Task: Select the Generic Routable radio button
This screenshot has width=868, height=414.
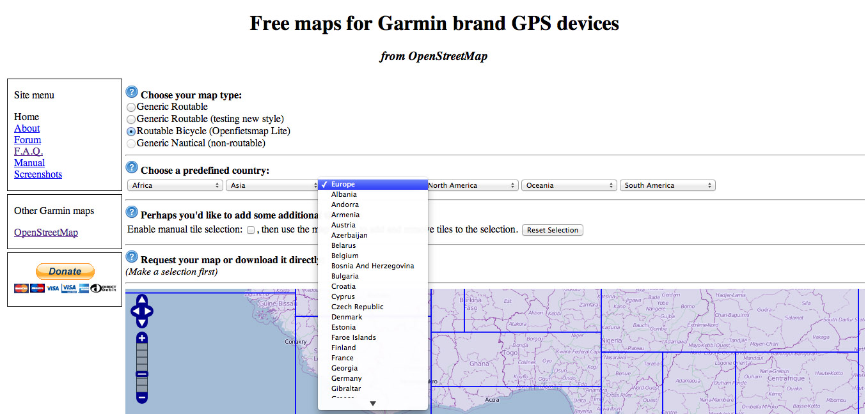Action: pos(132,107)
